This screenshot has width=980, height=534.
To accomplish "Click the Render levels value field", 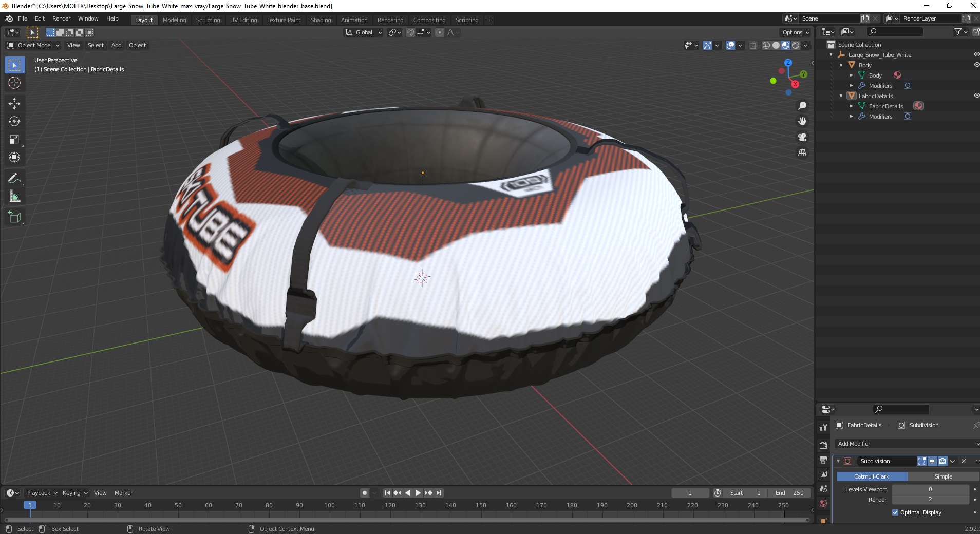I will tap(930, 499).
